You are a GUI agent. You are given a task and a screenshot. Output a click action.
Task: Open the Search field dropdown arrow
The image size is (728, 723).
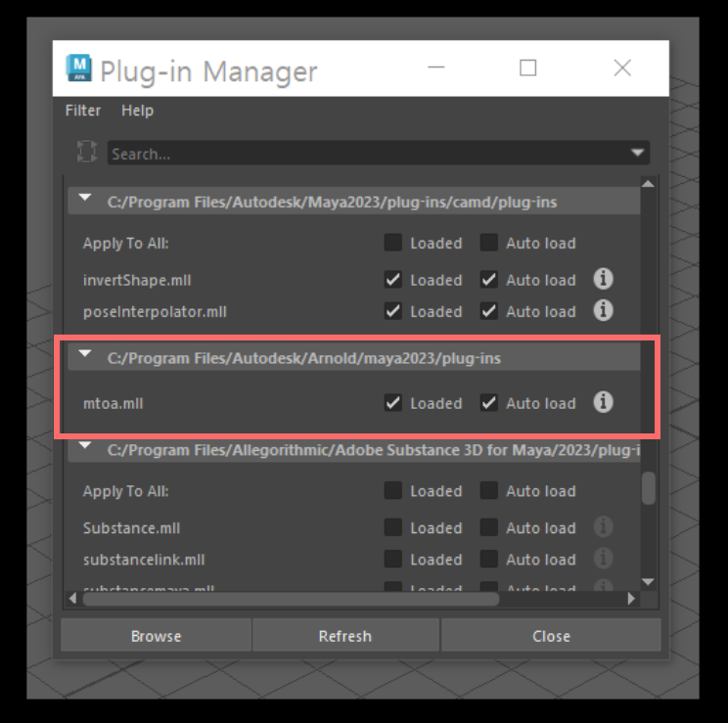click(x=637, y=153)
